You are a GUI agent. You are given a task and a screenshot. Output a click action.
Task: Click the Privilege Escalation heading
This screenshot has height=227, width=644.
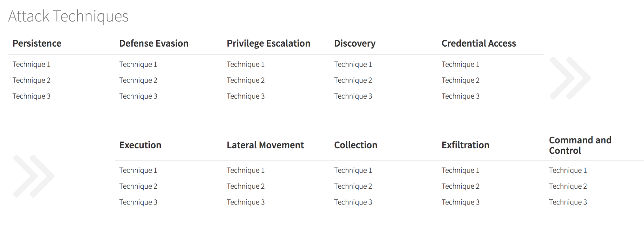268,43
